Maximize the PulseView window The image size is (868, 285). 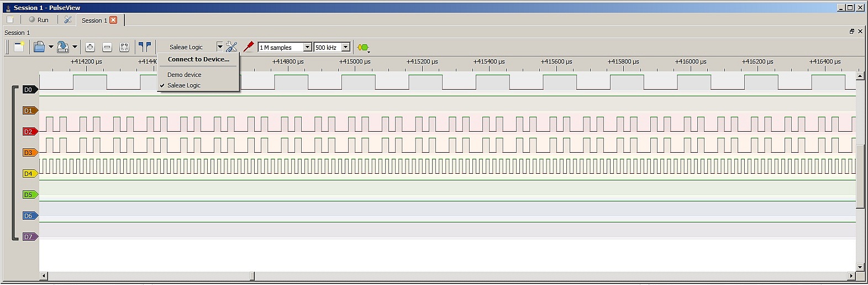(850, 7)
